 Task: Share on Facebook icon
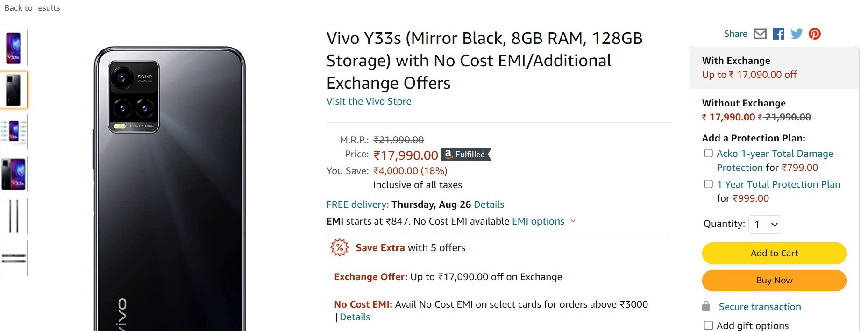(778, 34)
